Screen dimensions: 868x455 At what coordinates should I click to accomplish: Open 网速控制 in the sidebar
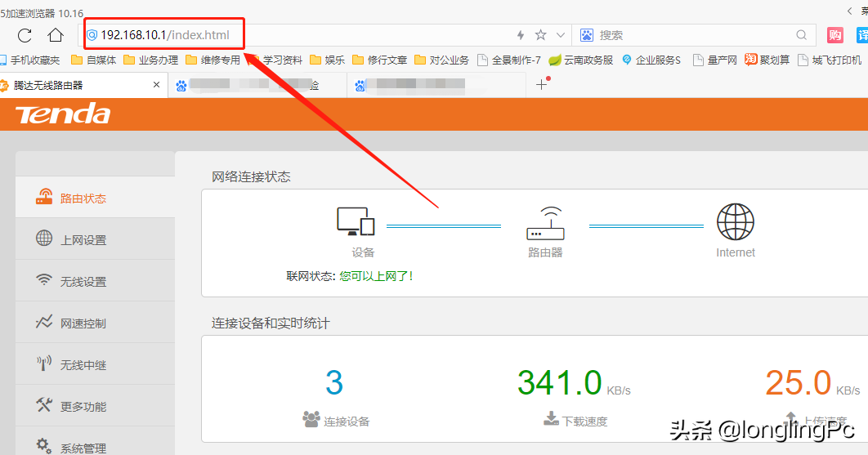95,323
